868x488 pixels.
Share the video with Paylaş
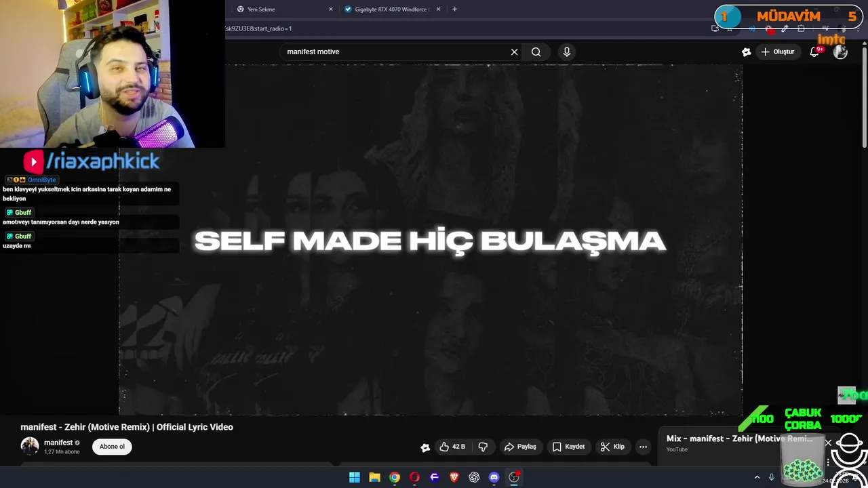pos(520,447)
